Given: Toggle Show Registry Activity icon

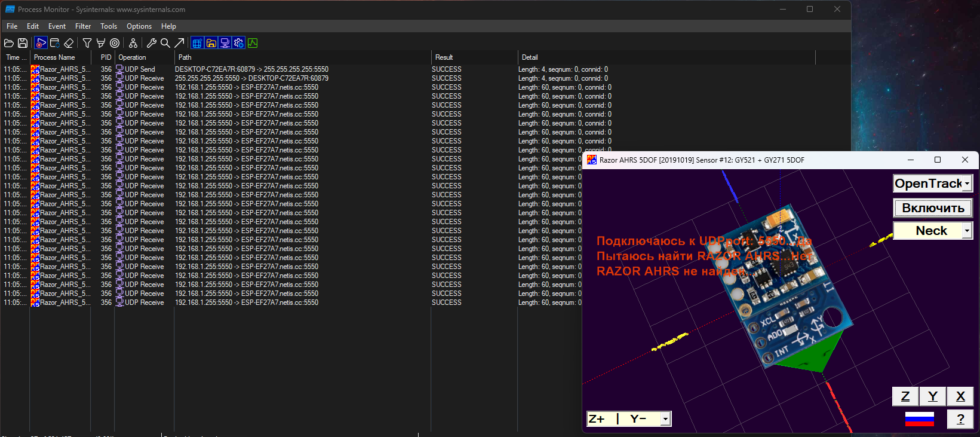Looking at the screenshot, I should pyautogui.click(x=197, y=43).
